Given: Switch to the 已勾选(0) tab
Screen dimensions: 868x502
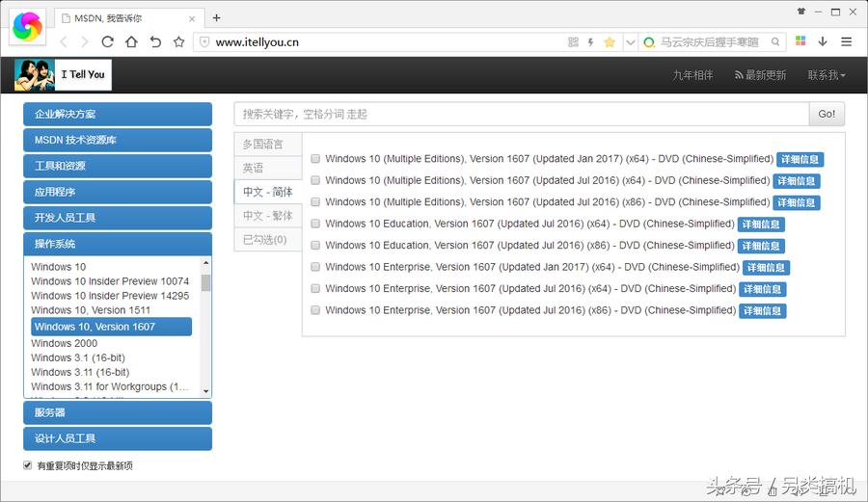Looking at the screenshot, I should coord(268,239).
